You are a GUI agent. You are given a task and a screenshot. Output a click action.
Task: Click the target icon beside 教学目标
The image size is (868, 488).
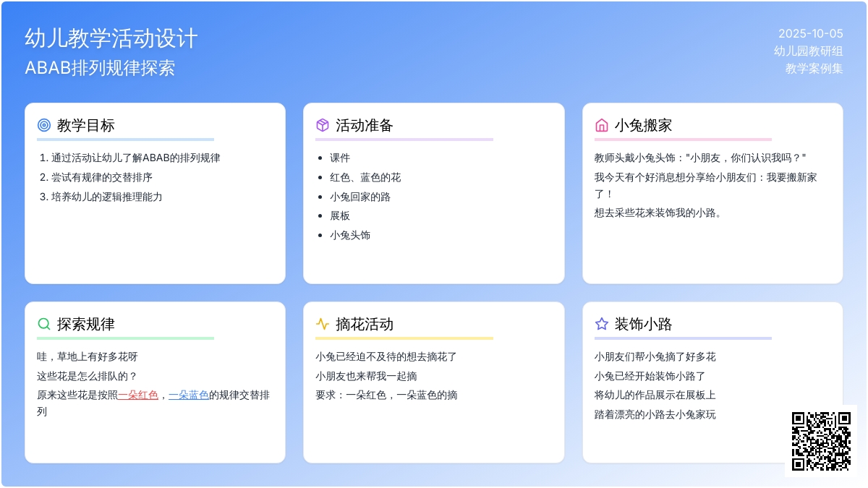pyautogui.click(x=44, y=125)
